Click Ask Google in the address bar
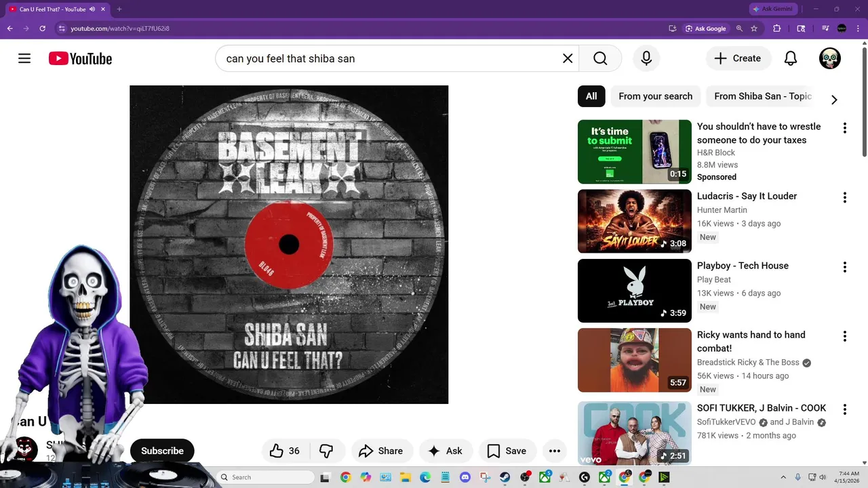The width and height of the screenshot is (868, 488). (x=705, y=28)
